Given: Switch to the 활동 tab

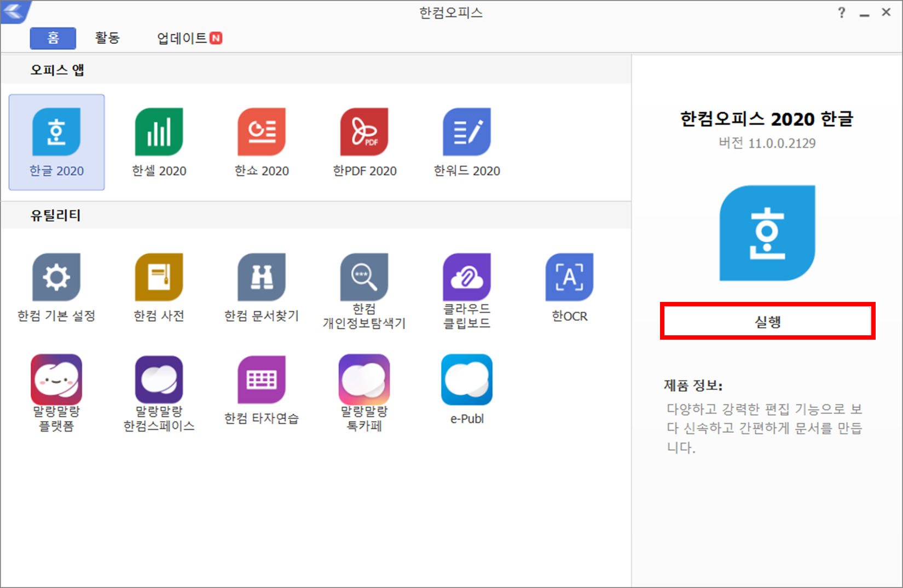Looking at the screenshot, I should coord(107,38).
